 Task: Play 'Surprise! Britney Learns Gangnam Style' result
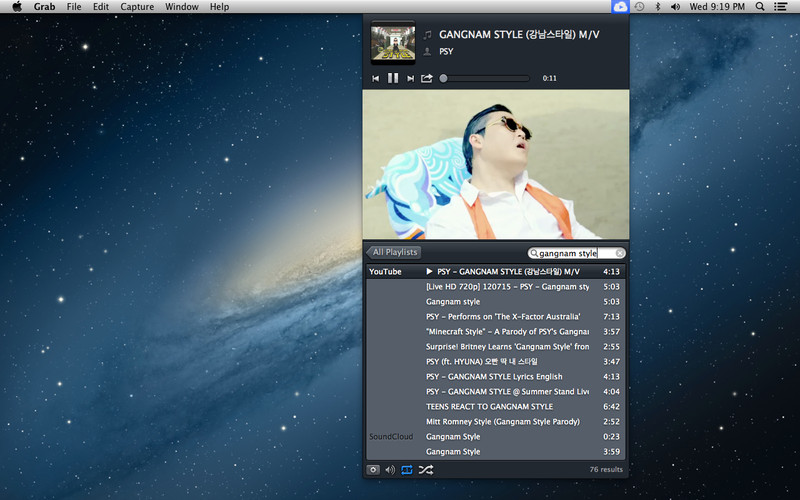(x=496, y=346)
